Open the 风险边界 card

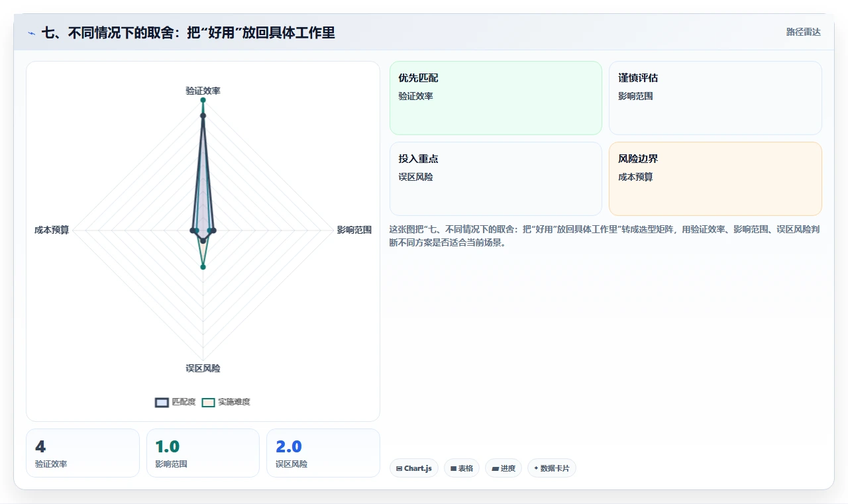715,179
